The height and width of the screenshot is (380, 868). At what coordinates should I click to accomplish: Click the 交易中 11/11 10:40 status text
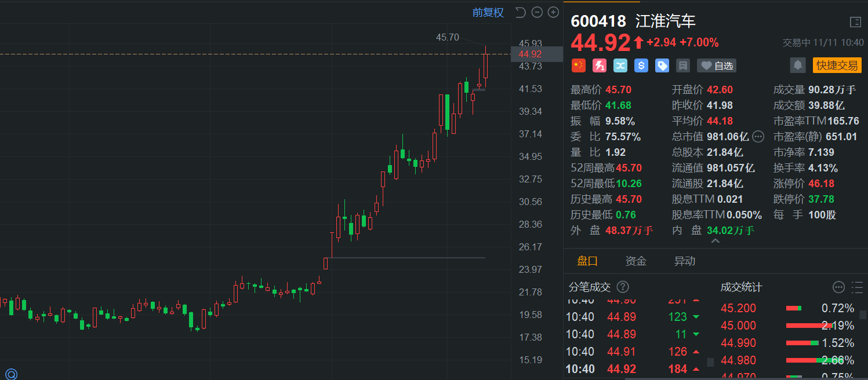[x=822, y=42]
